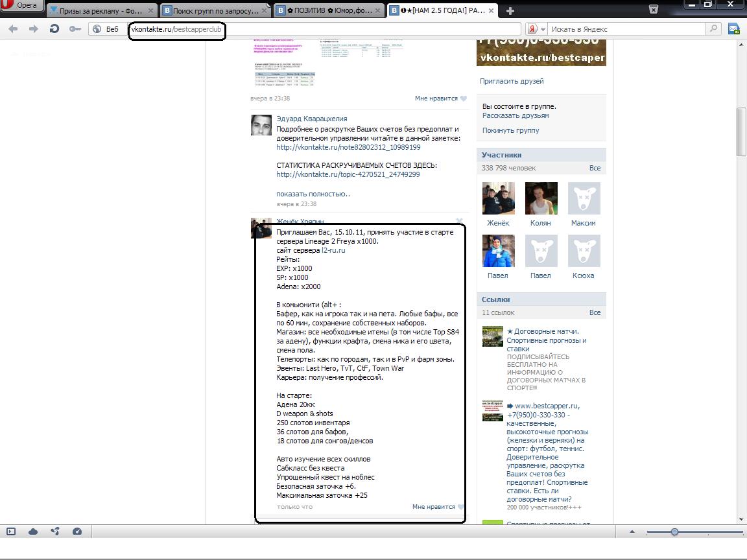The width and height of the screenshot is (747, 560).
Task: Open the vkontakte.ru/bestcaper banner image
Action: click(541, 52)
